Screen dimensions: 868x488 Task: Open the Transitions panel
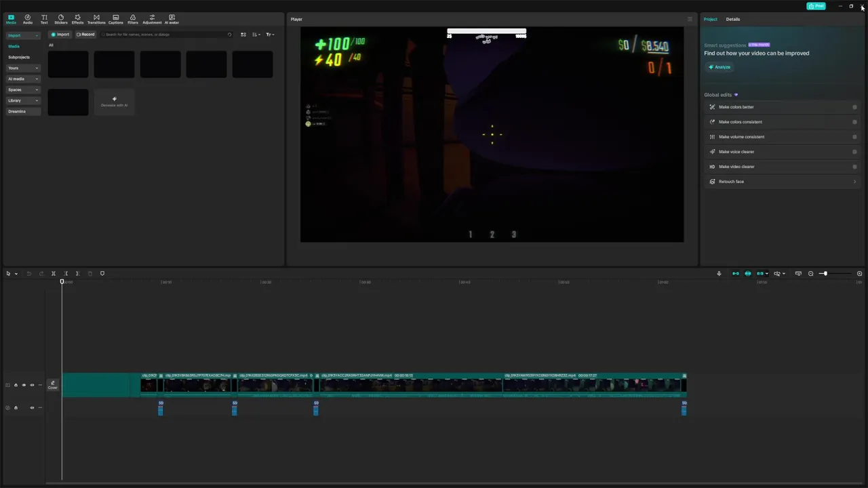click(96, 19)
